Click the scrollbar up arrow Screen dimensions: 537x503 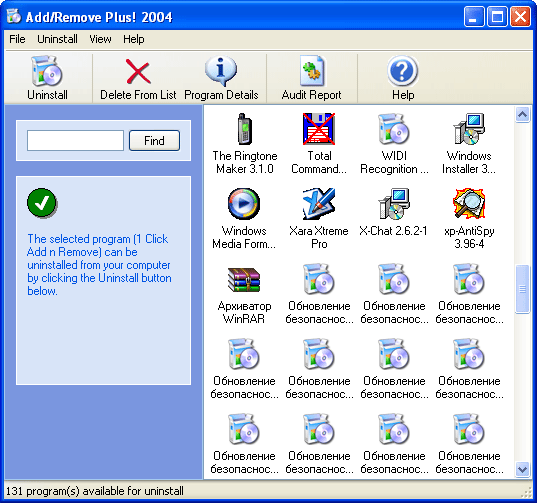point(523,114)
